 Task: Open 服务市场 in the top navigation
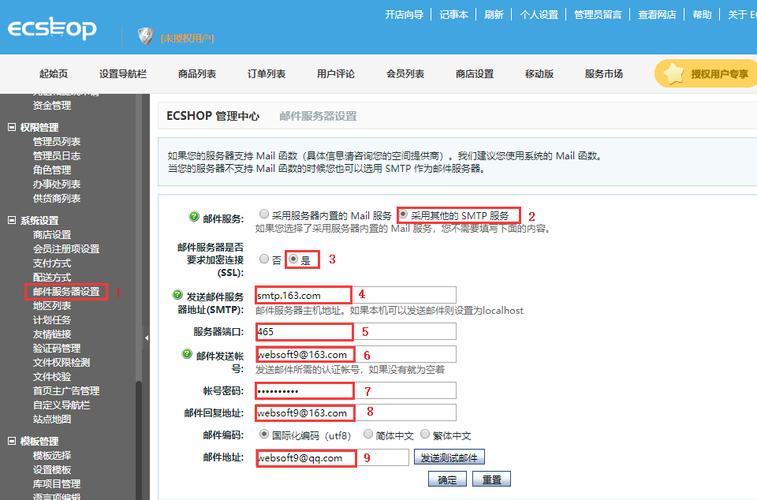tap(604, 74)
